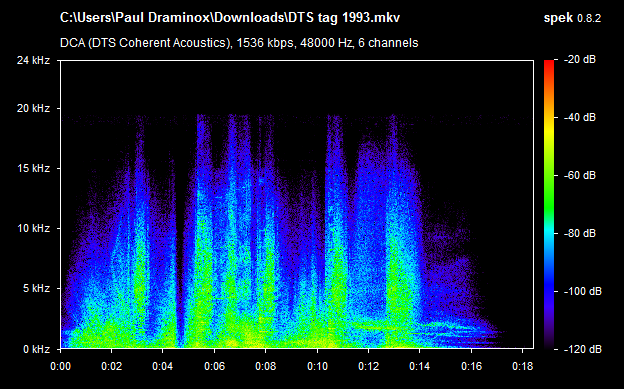Click the 0 kHz frequency axis label
This screenshot has height=389, width=624.
(x=36, y=349)
